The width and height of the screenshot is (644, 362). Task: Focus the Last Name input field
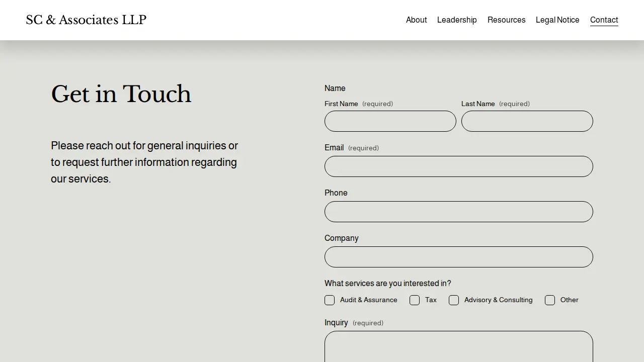(x=527, y=121)
